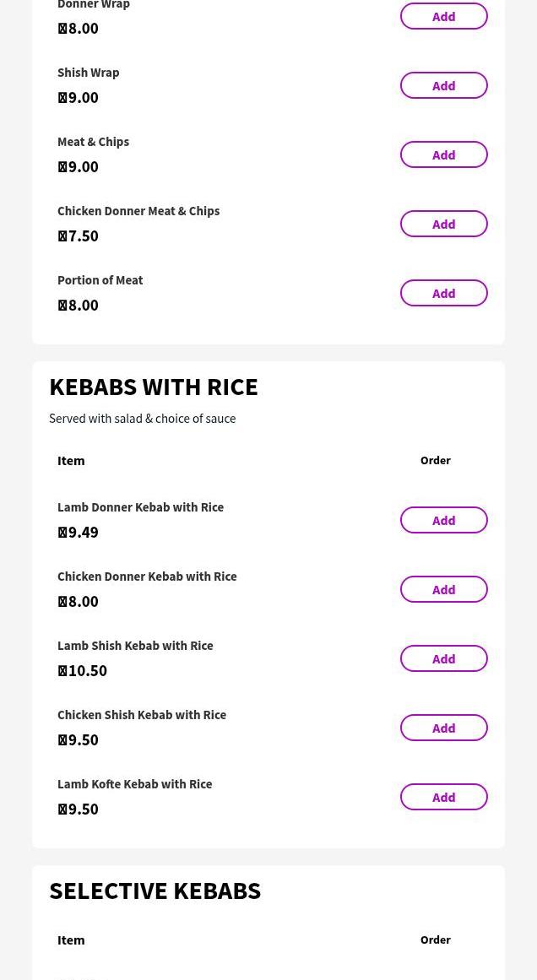Add Chicken Shish Kebab with Rice
The image size is (537, 980).
(443, 728)
